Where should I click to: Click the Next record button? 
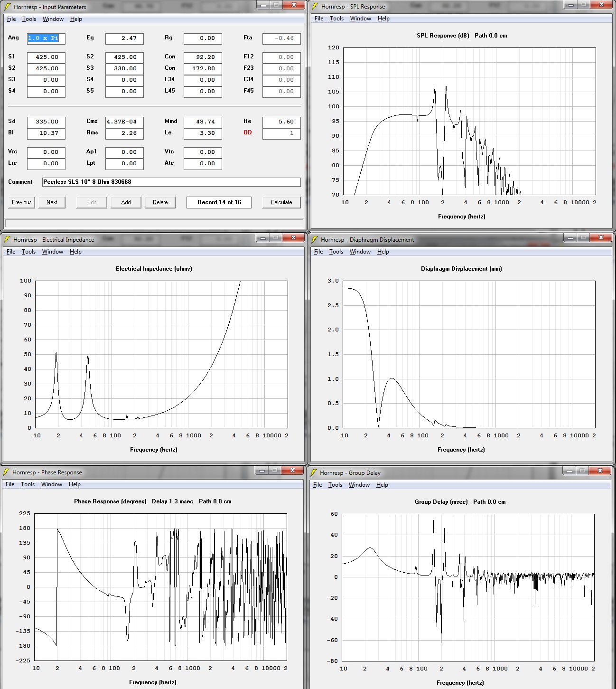(x=52, y=202)
